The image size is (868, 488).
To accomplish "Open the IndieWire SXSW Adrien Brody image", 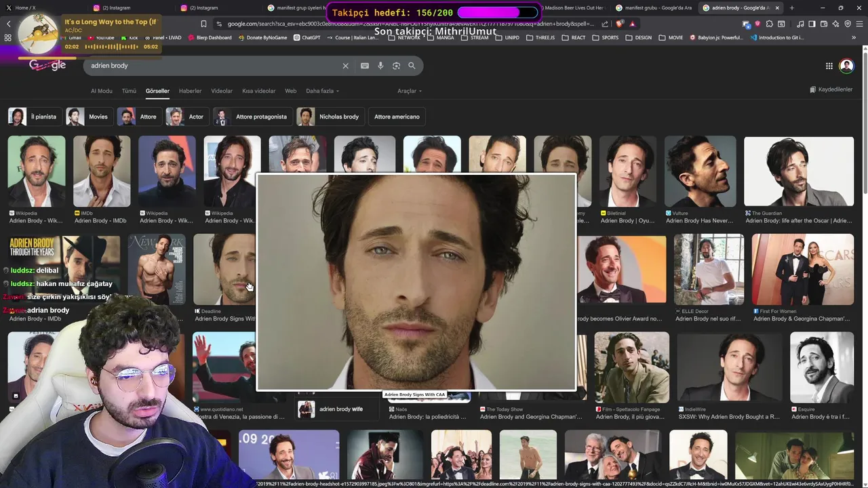I will tap(729, 367).
